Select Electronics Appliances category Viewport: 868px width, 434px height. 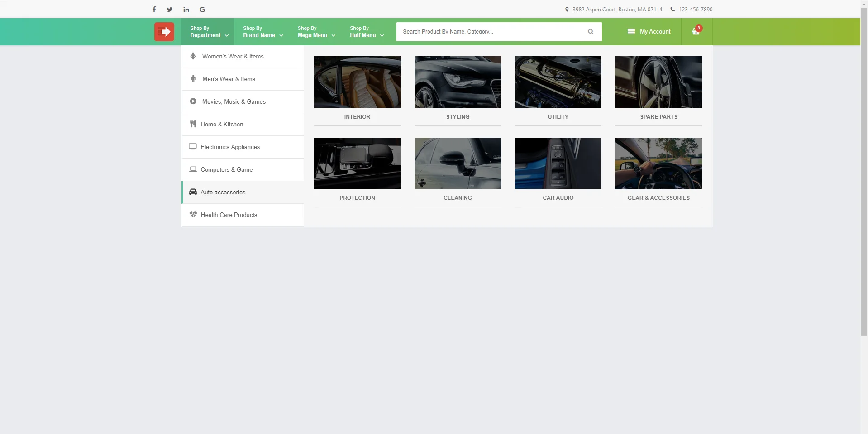243,147
